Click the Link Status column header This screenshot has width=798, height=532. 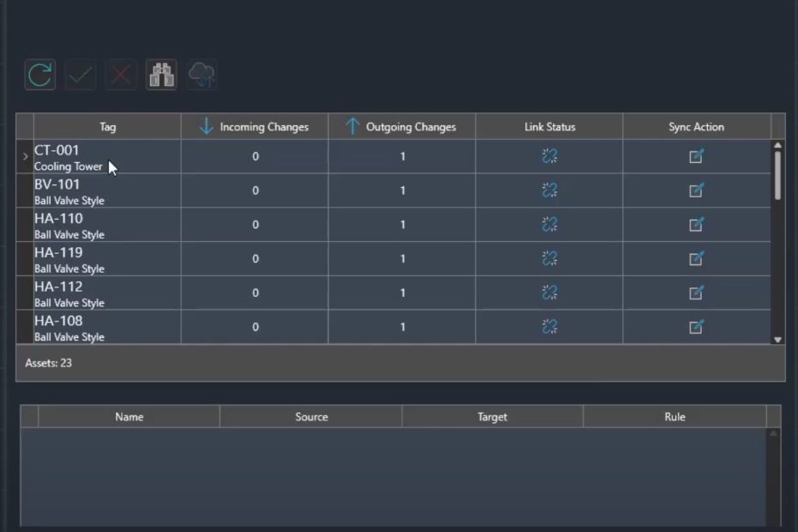pyautogui.click(x=549, y=127)
